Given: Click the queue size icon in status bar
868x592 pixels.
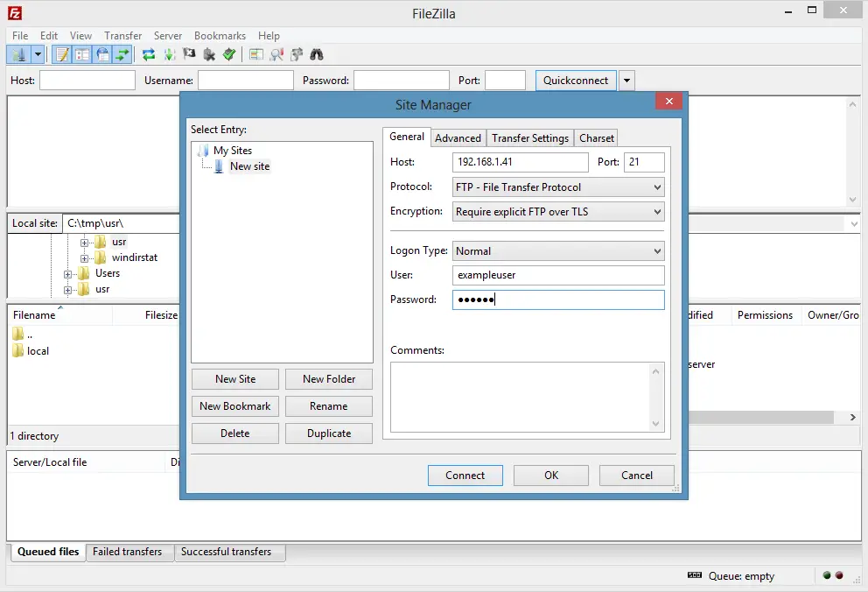Looking at the screenshot, I should (x=694, y=575).
